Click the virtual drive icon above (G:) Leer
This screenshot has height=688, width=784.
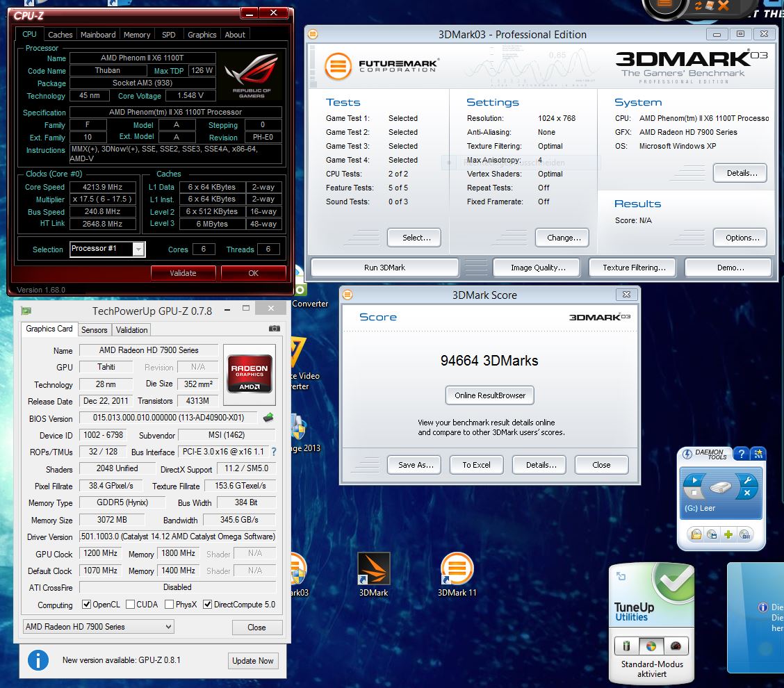coord(721,486)
